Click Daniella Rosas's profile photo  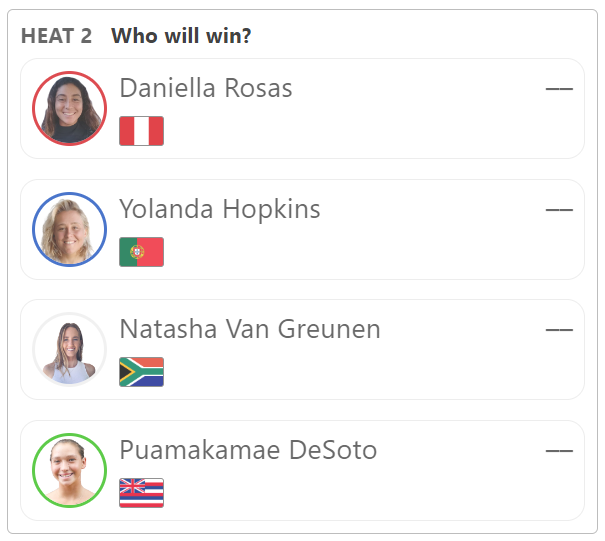pos(69,108)
